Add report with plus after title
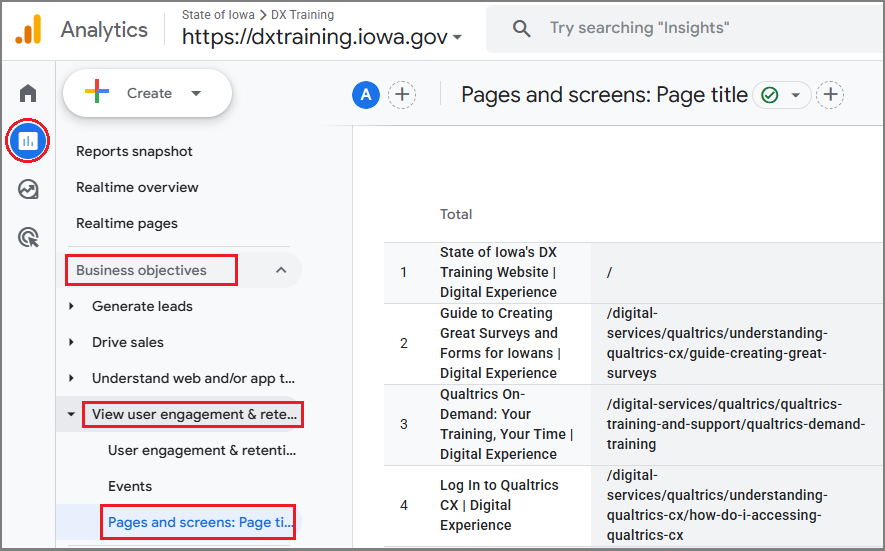Image resolution: width=885 pixels, height=551 pixels. point(830,95)
